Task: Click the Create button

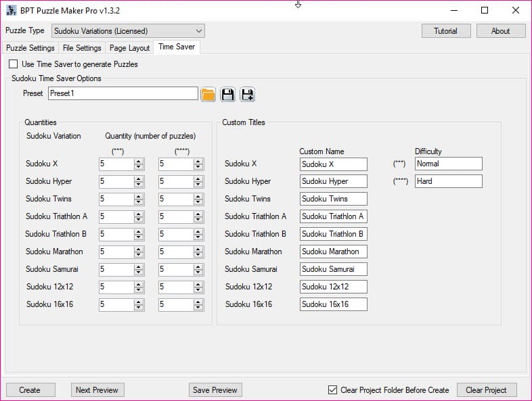Action: click(x=30, y=390)
